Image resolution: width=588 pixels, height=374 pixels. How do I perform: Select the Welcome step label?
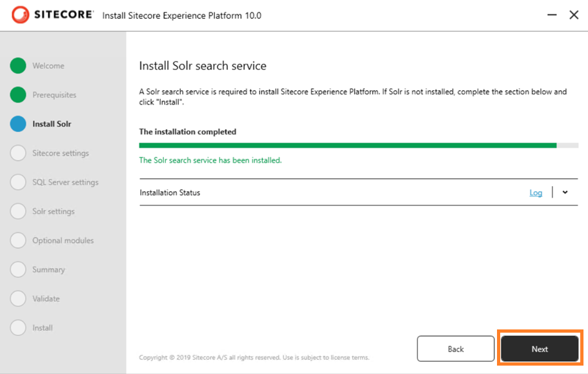point(48,66)
